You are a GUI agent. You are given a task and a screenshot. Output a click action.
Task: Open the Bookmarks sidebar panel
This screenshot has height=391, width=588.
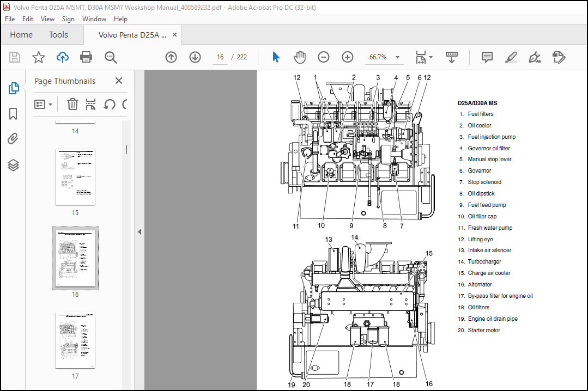pyautogui.click(x=13, y=114)
